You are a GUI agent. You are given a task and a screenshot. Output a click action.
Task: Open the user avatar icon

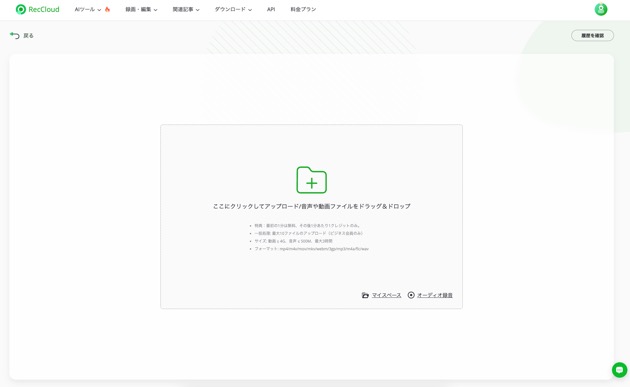(x=601, y=9)
